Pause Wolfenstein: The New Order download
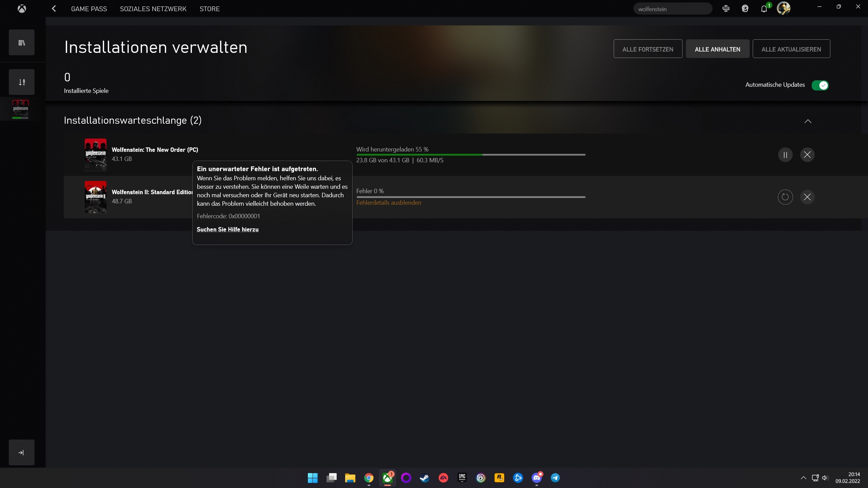 785,155
